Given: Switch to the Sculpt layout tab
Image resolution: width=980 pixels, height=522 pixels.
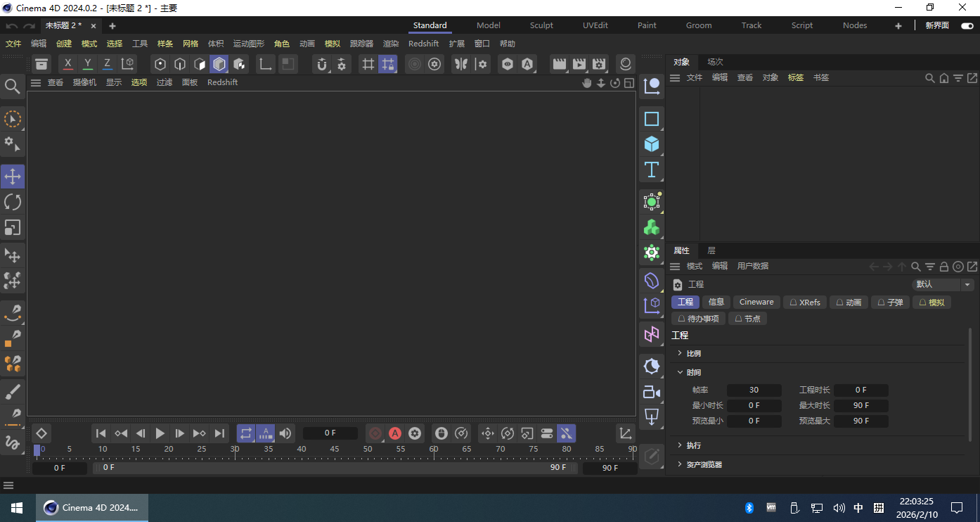Looking at the screenshot, I should [x=541, y=25].
